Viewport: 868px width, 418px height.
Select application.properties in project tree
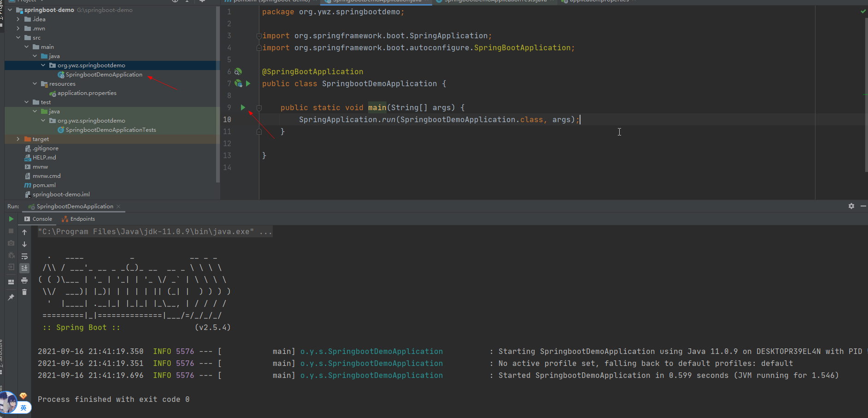pyautogui.click(x=87, y=93)
